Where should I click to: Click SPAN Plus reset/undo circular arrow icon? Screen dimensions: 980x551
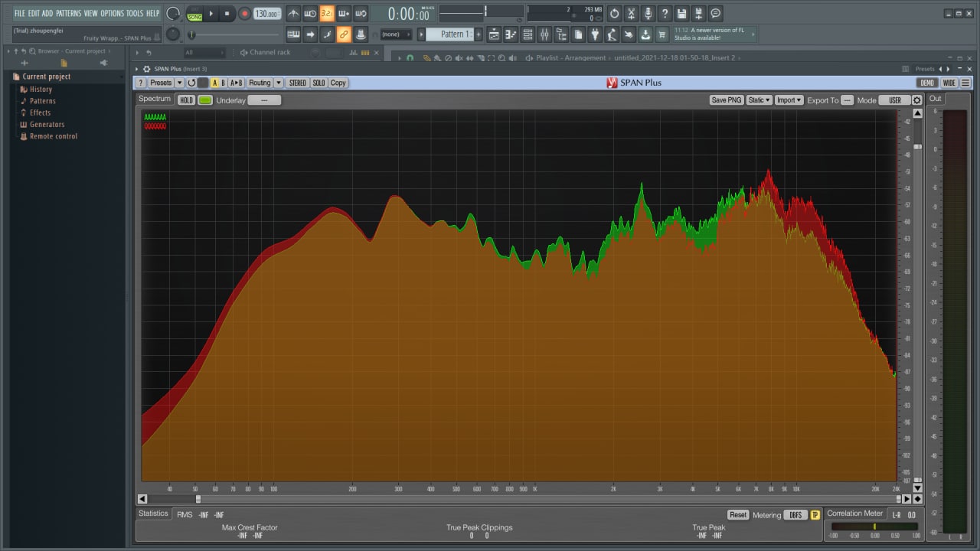[191, 83]
